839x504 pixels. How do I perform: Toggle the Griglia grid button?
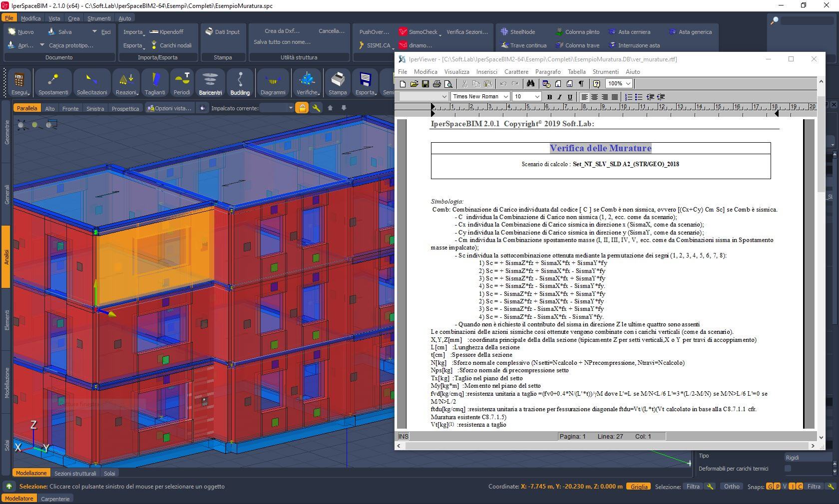click(x=639, y=487)
